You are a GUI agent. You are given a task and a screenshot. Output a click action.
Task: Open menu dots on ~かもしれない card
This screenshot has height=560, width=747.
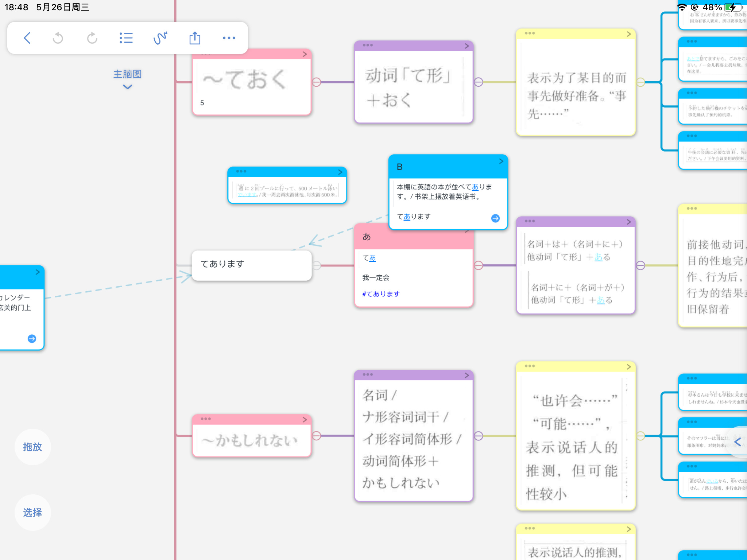(x=206, y=419)
